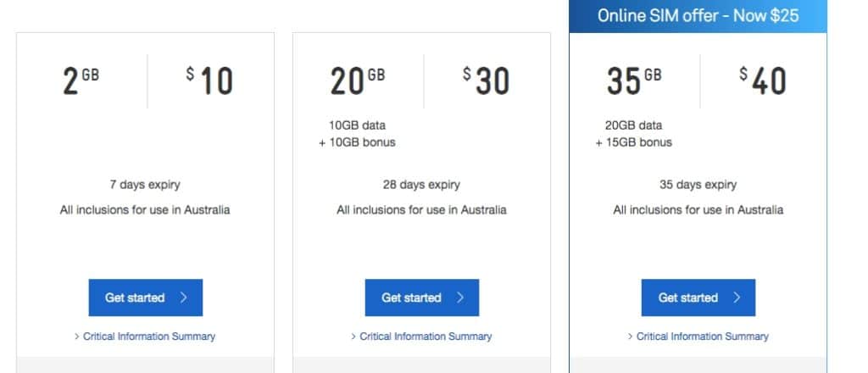Click the $40 price label
Screen dimensions: 868x373
[763, 81]
